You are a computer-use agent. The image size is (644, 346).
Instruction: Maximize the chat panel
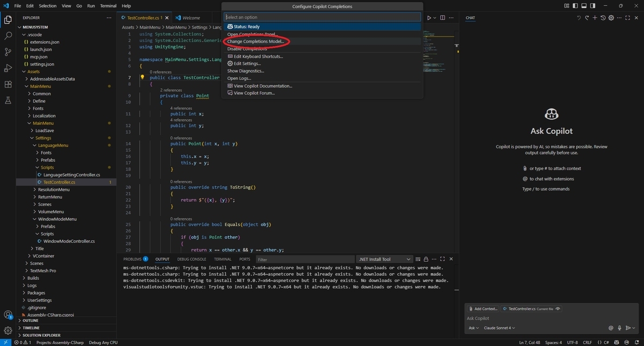coord(628,18)
